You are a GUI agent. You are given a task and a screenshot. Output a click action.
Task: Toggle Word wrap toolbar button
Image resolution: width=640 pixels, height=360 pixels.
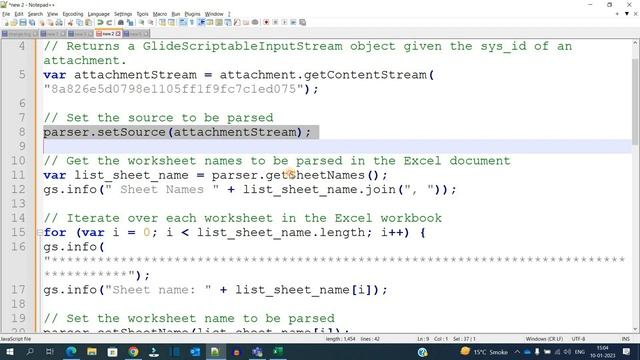(x=183, y=22)
